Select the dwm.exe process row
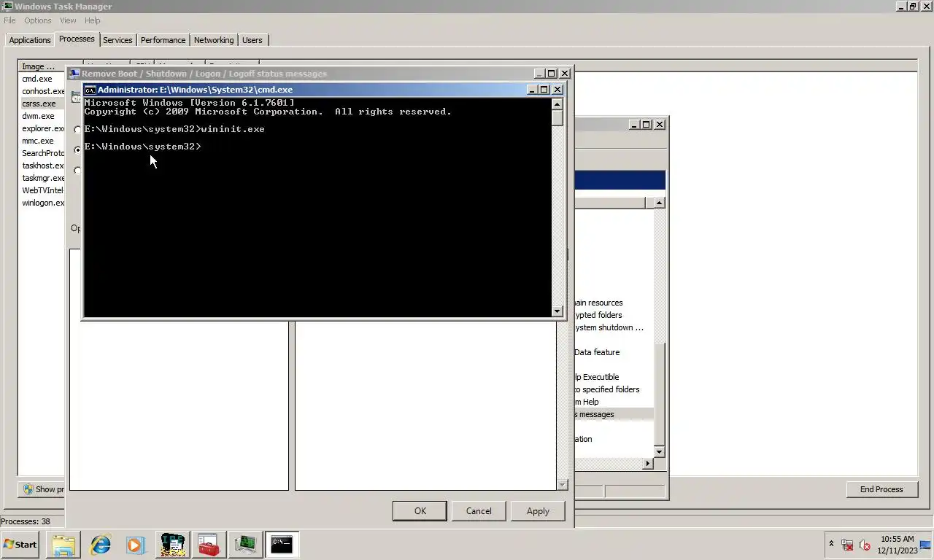 [x=43, y=116]
